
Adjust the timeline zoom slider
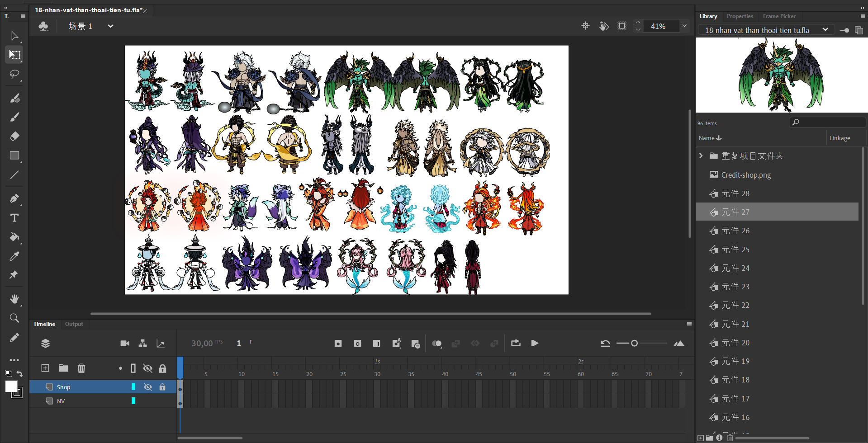(635, 344)
